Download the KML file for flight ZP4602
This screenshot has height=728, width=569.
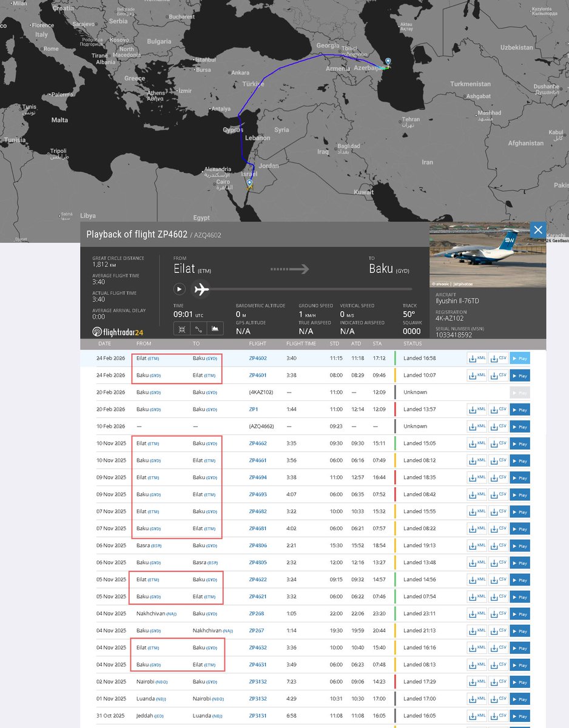coord(477,358)
